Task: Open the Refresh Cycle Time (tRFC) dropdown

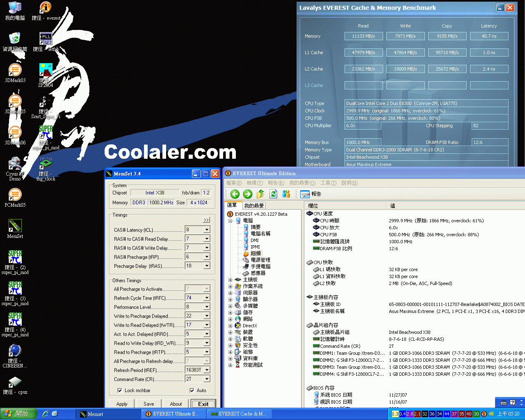Action: coord(207,298)
